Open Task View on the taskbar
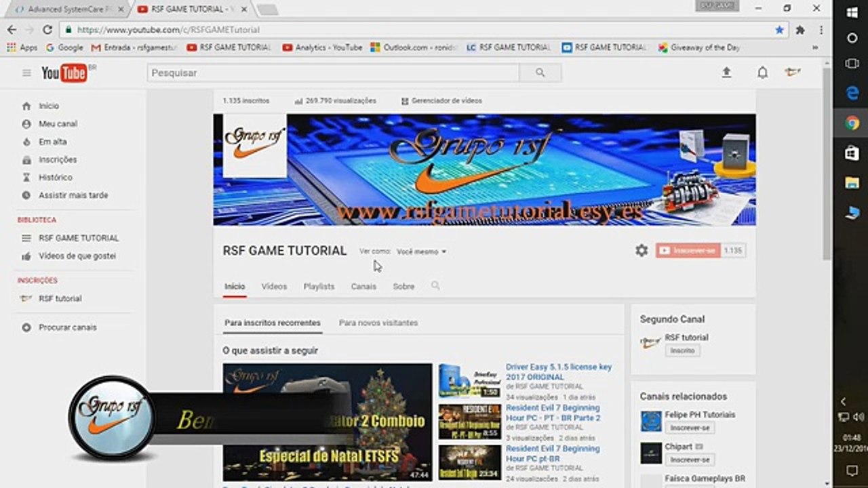The image size is (868, 488). click(852, 64)
